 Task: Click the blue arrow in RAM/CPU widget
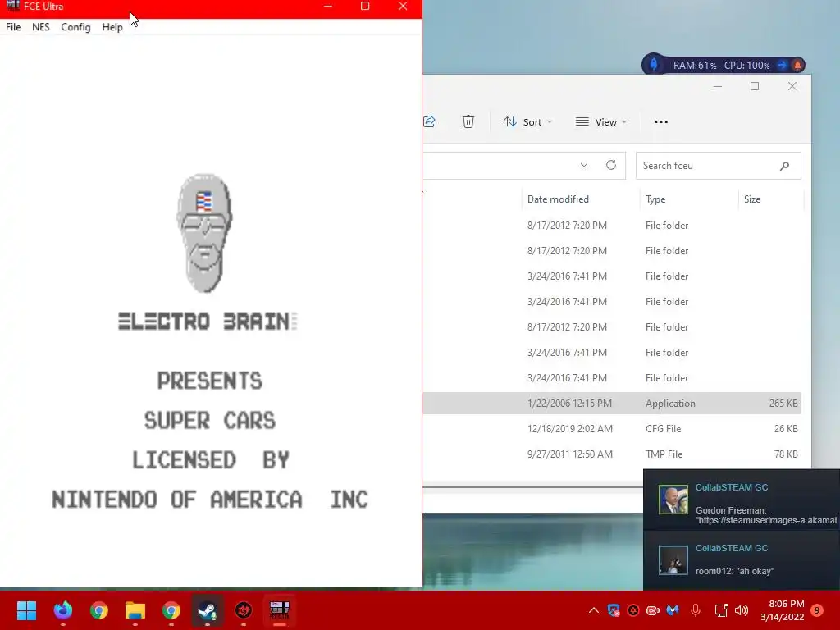[782, 66]
